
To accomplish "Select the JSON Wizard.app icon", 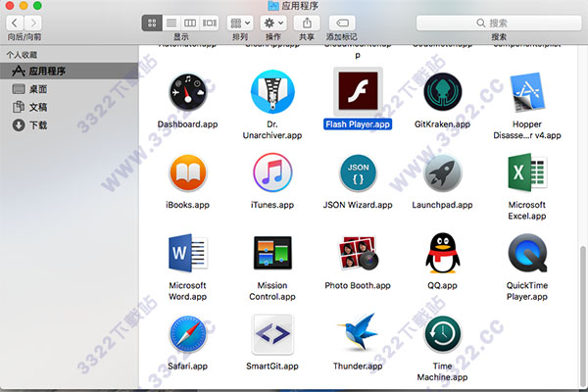I will 358,172.
